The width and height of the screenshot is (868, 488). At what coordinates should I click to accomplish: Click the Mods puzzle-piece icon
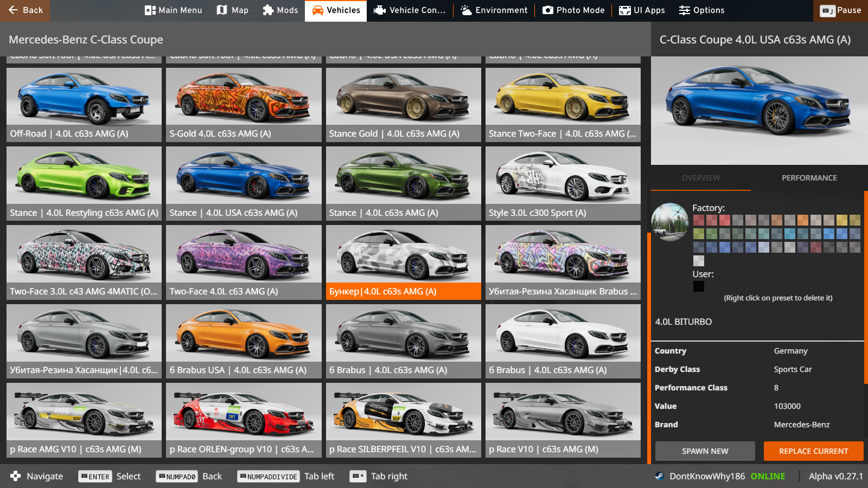[268, 10]
